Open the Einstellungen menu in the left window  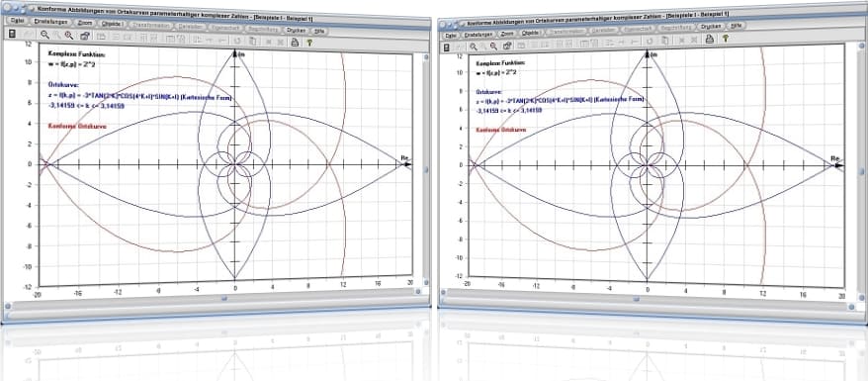(x=50, y=22)
